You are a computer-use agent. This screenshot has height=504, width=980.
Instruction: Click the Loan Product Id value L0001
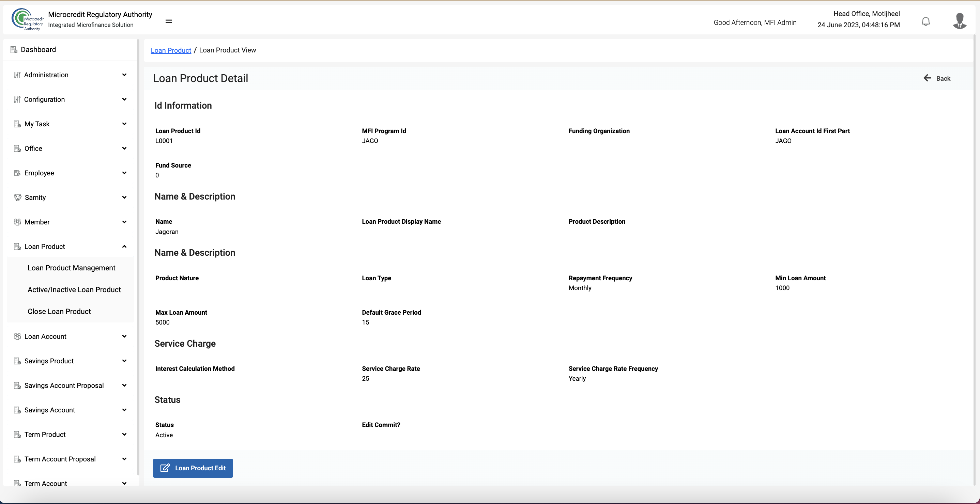pyautogui.click(x=164, y=141)
